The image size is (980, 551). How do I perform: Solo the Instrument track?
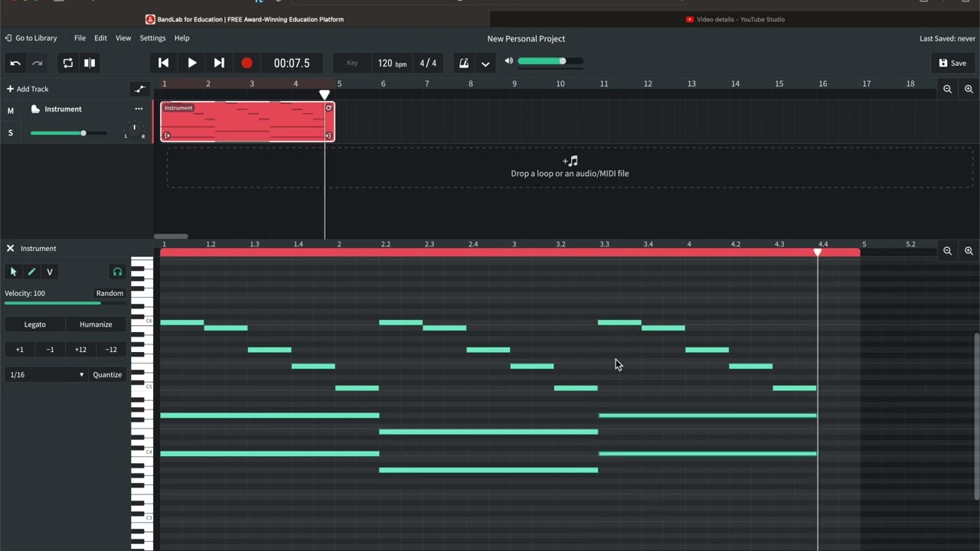[x=11, y=133]
